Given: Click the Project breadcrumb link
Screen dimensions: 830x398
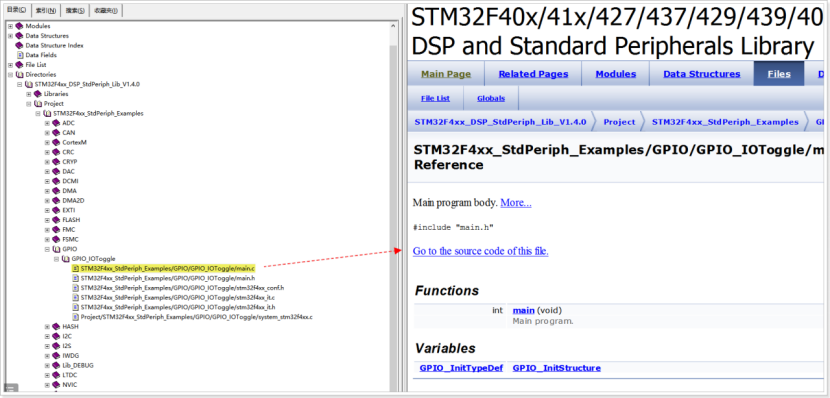Looking at the screenshot, I should coord(619,122).
